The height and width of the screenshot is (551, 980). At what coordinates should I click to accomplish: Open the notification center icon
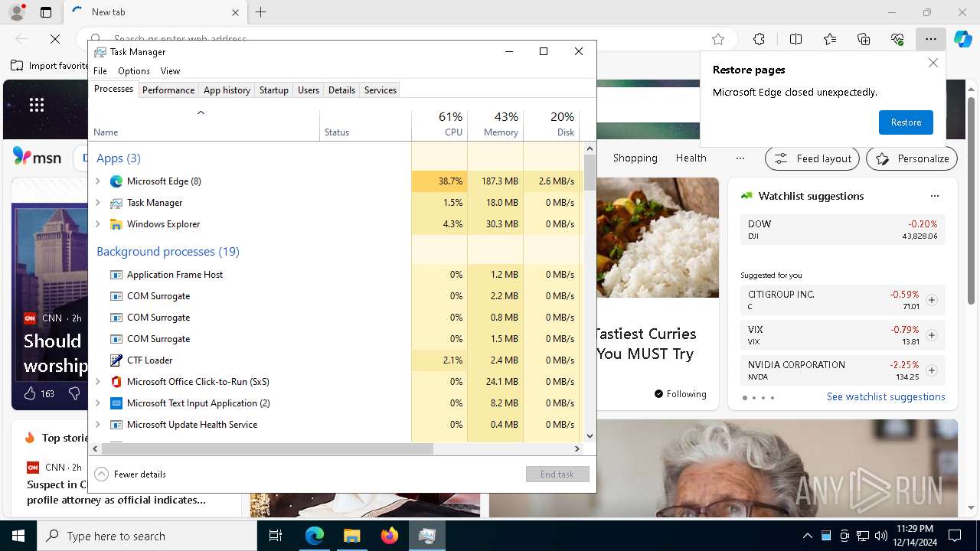pos(955,536)
